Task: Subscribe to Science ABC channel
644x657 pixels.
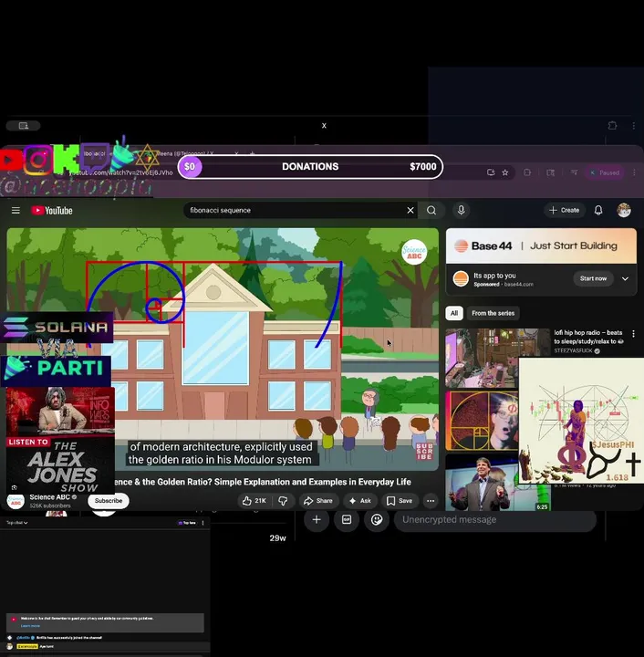Action: [109, 501]
